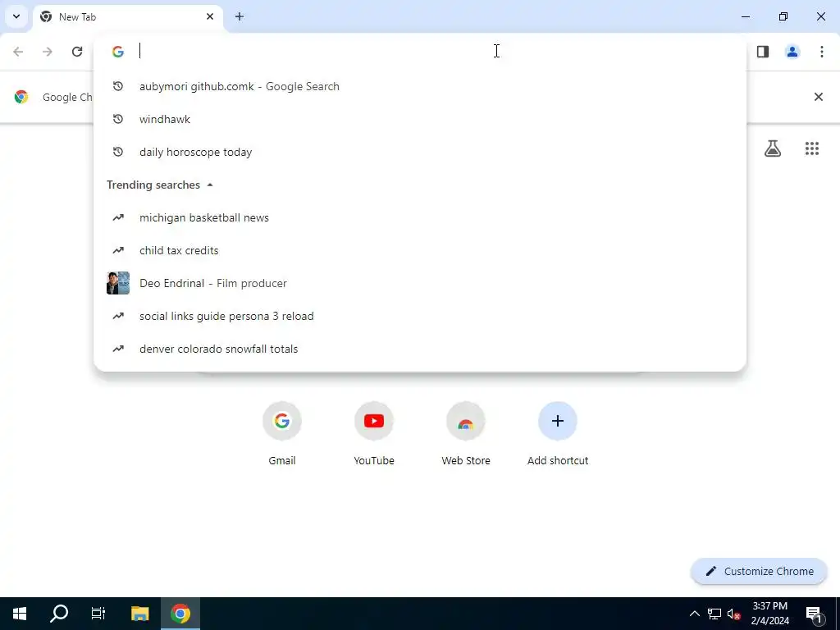The image size is (840, 630).
Task: Go back using the back arrow
Action: (18, 52)
